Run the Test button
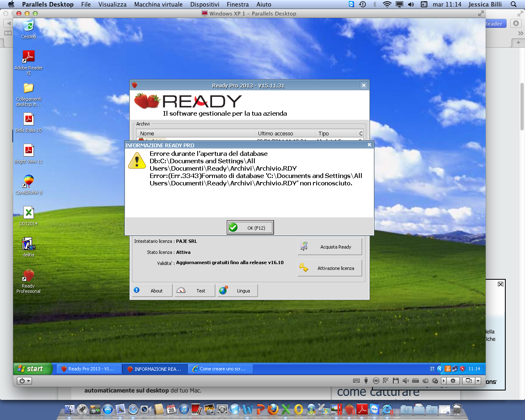525x420 pixels. [x=195, y=291]
